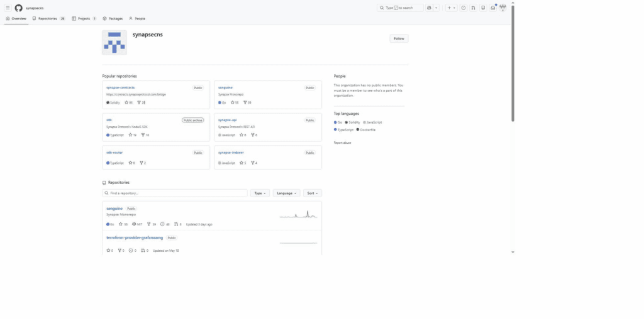Open the Issues icon in header
Image resolution: width=644 pixels, height=319 pixels.
tap(464, 8)
